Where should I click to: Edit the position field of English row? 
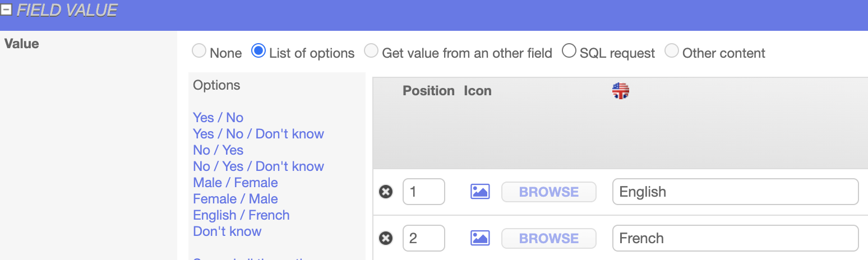pyautogui.click(x=423, y=192)
